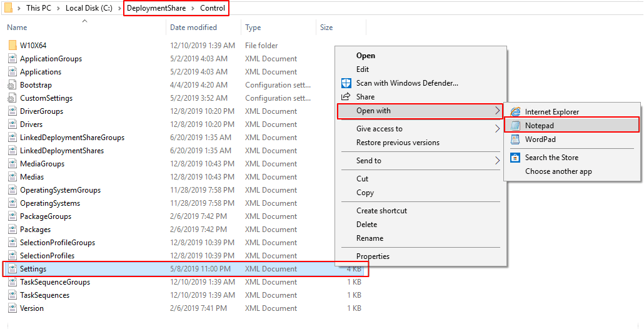Click the W10X64 File folder type cell

click(261, 46)
